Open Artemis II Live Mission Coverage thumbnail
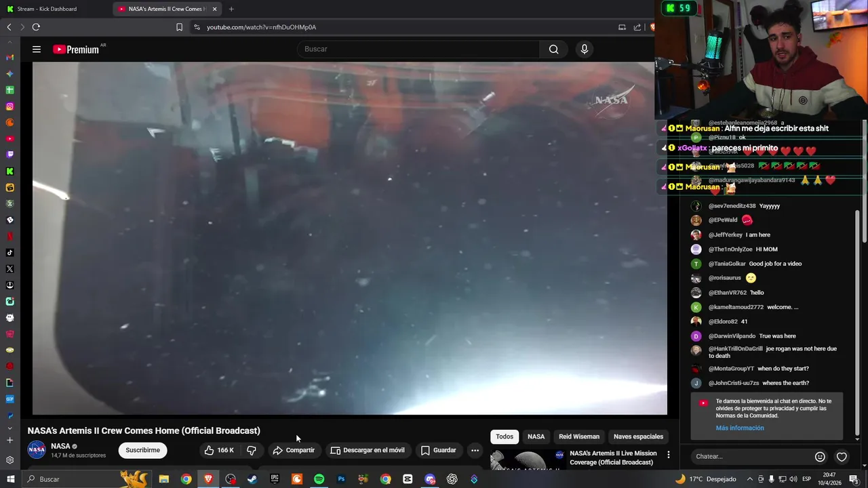Image resolution: width=868 pixels, height=488 pixels. [x=528, y=460]
